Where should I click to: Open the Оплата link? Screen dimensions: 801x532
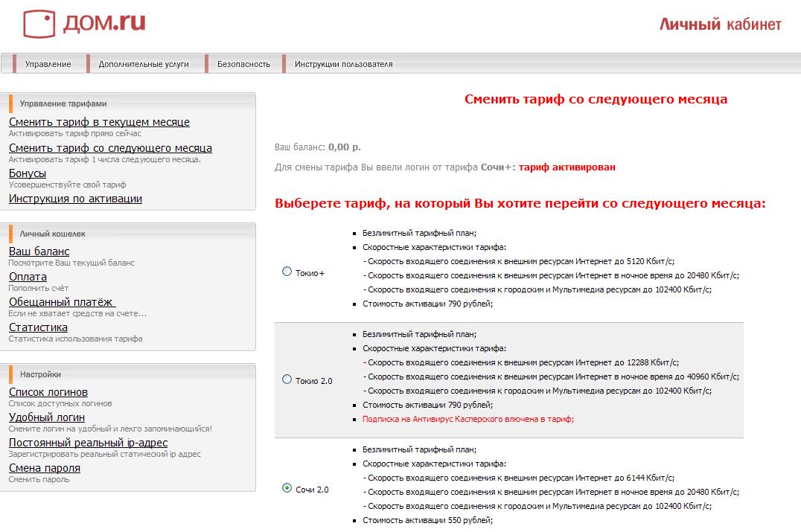pyautogui.click(x=28, y=277)
